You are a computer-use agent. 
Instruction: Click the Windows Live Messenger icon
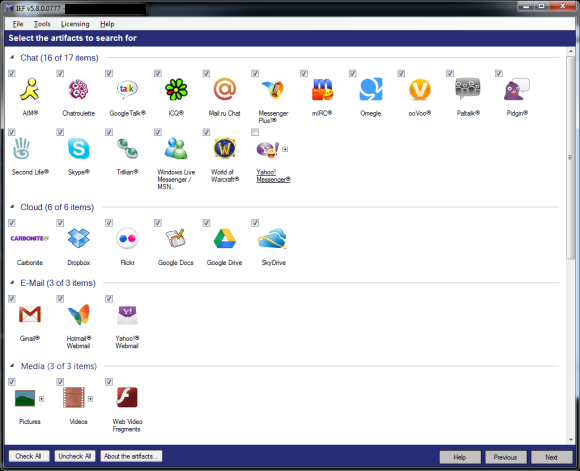click(176, 148)
